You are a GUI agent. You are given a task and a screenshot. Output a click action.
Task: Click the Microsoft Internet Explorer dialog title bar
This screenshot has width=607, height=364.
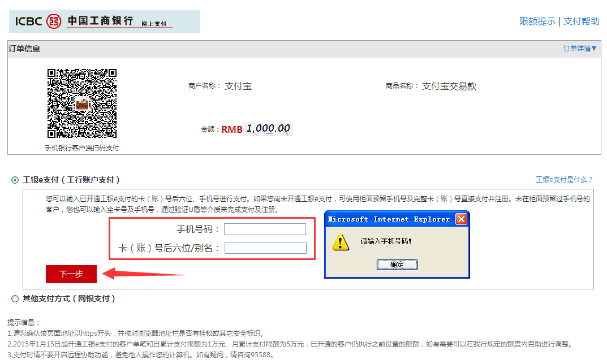pyautogui.click(x=390, y=219)
